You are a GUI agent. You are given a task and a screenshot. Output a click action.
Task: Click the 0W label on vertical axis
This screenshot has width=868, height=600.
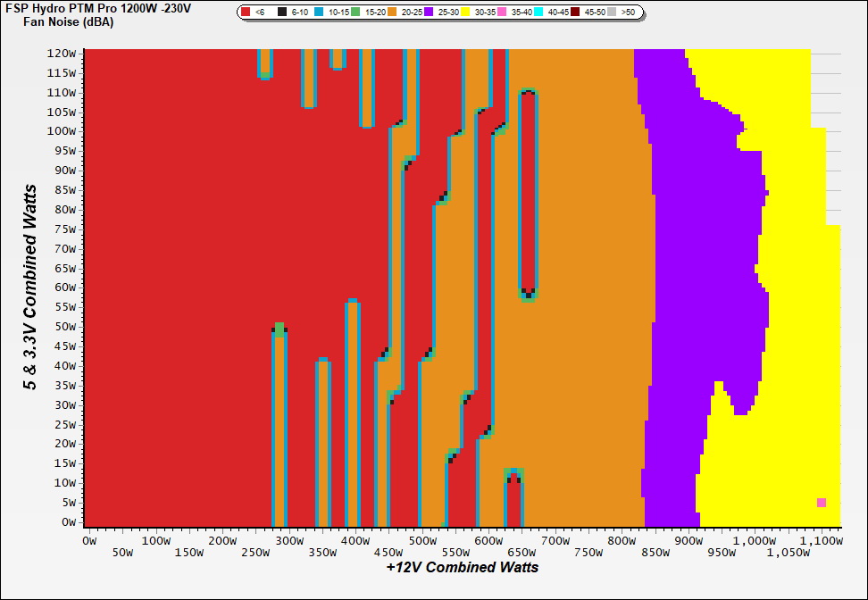(69, 522)
